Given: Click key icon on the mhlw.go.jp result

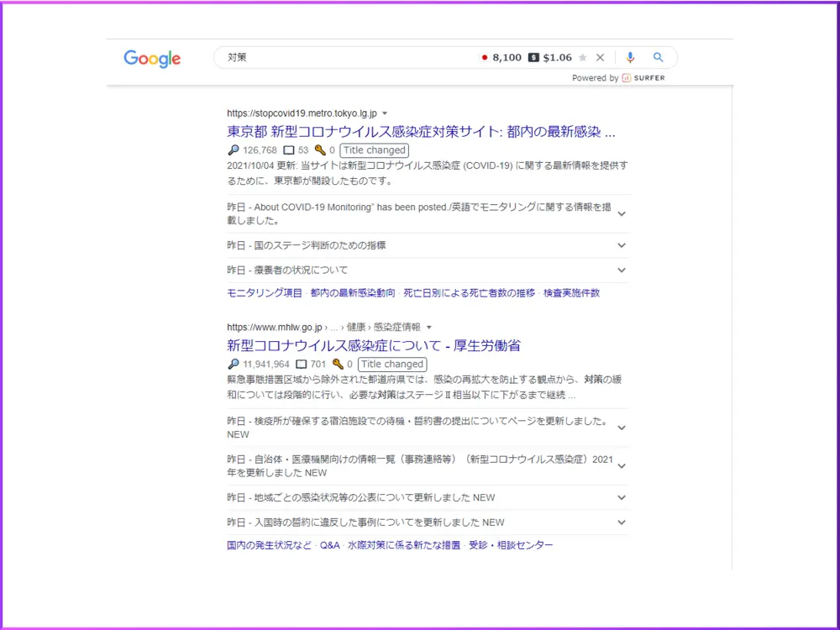Looking at the screenshot, I should (x=338, y=365).
